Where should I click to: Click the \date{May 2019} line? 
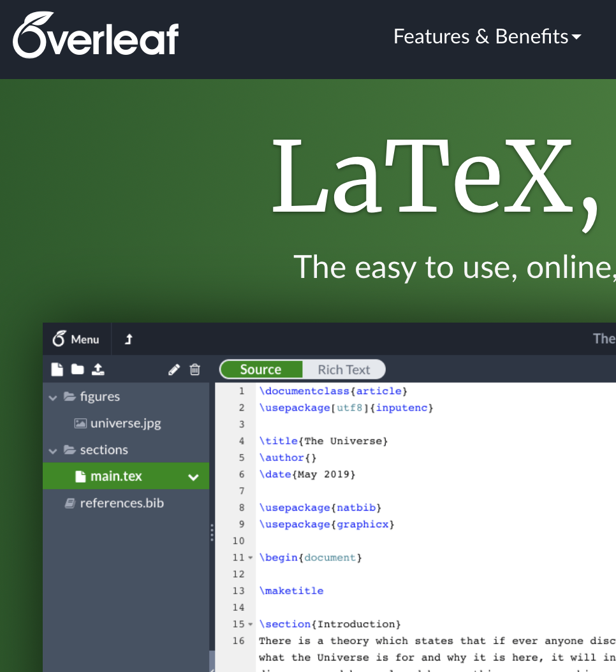click(307, 474)
